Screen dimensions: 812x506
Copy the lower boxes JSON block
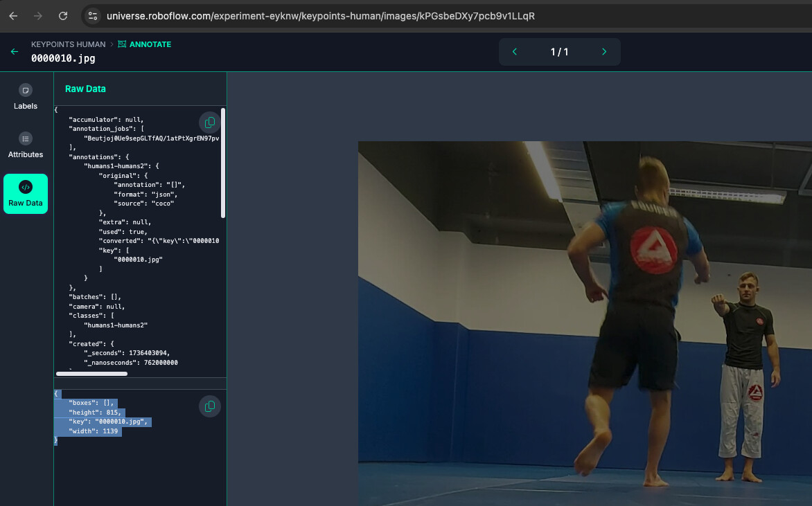coord(210,406)
